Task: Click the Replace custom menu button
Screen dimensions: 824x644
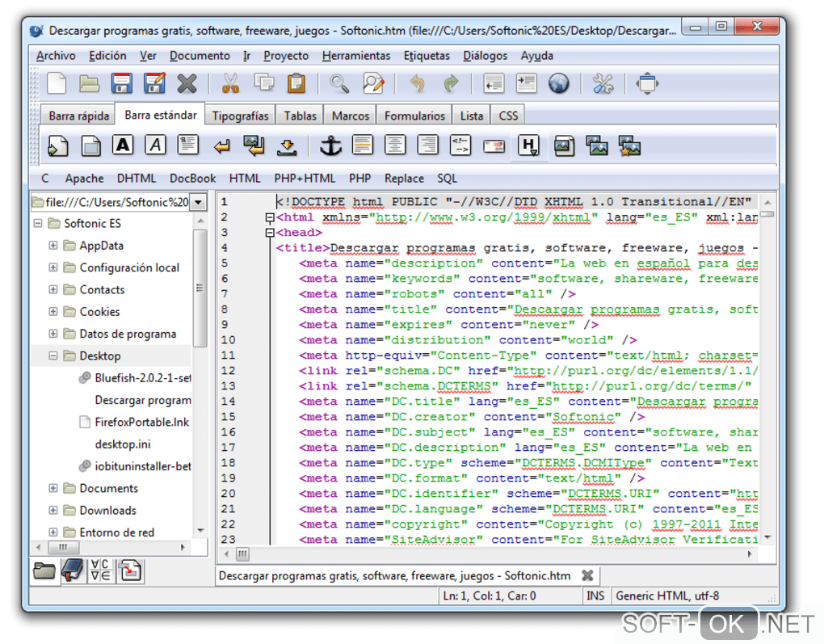Action: click(x=404, y=179)
